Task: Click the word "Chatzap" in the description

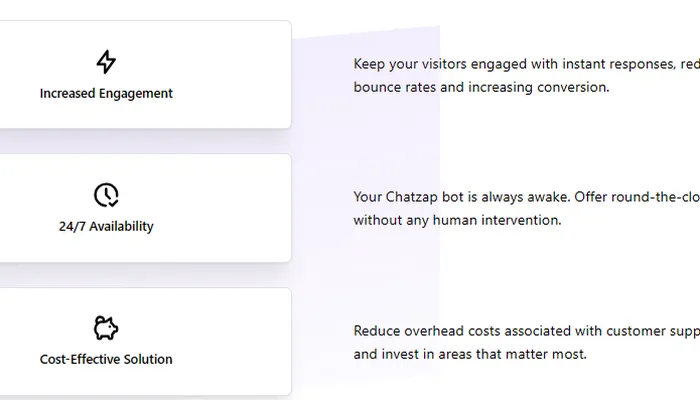Action: 414,197
